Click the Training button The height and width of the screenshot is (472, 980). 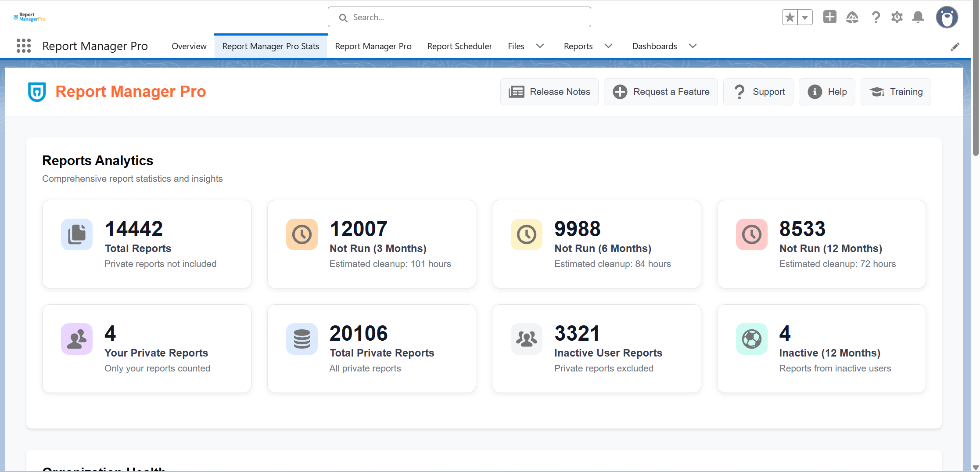click(x=896, y=92)
